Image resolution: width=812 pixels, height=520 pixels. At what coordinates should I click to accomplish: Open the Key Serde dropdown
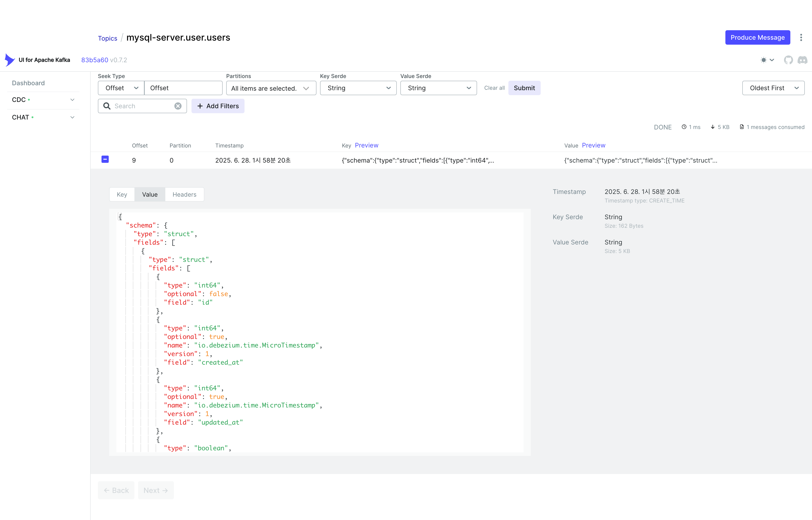[358, 88]
